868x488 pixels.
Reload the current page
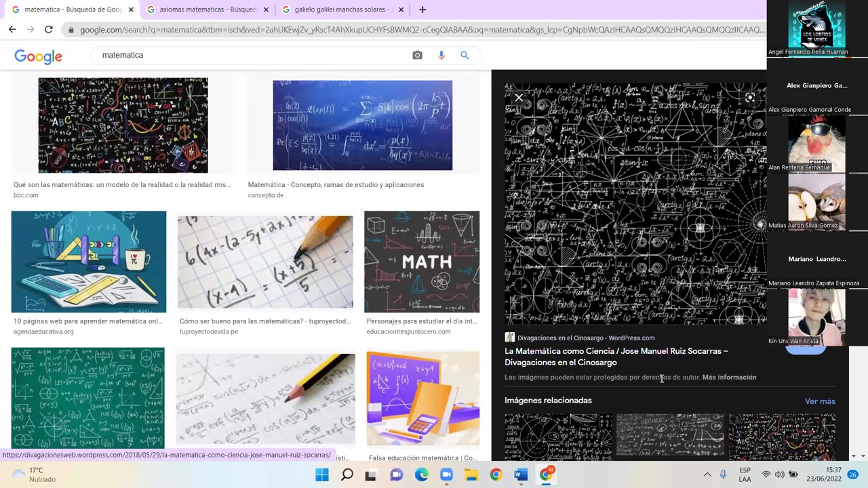(x=49, y=29)
